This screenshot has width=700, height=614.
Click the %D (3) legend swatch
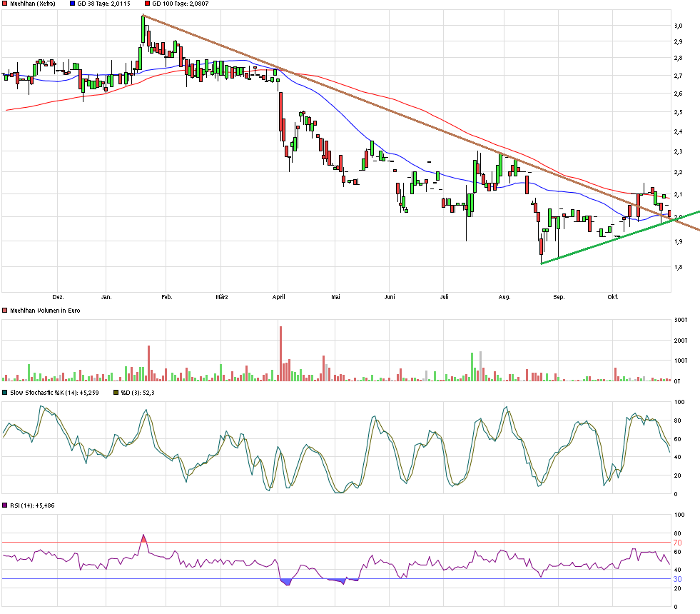(118, 393)
